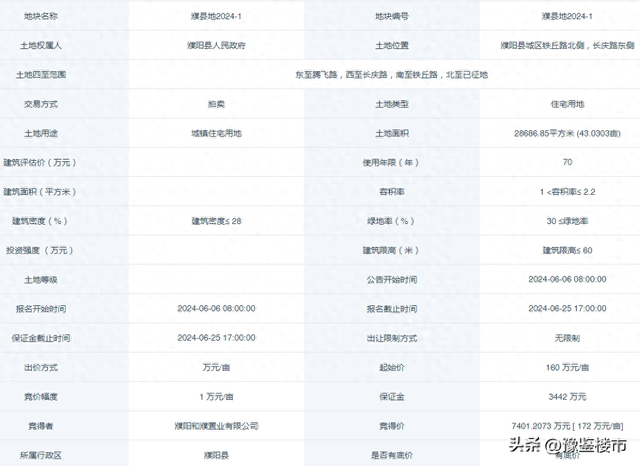The width and height of the screenshot is (640, 466).
Task: Click the '70' years value
Action: click(567, 162)
